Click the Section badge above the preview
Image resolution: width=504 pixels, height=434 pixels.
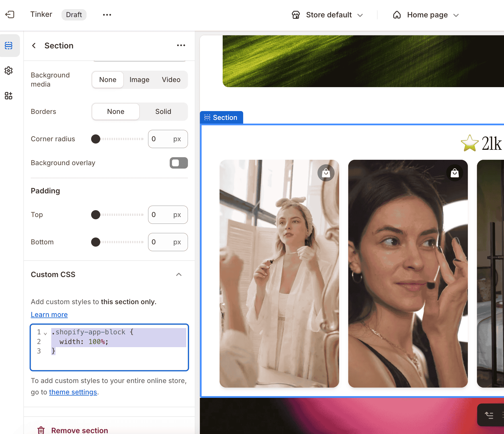pyautogui.click(x=222, y=117)
